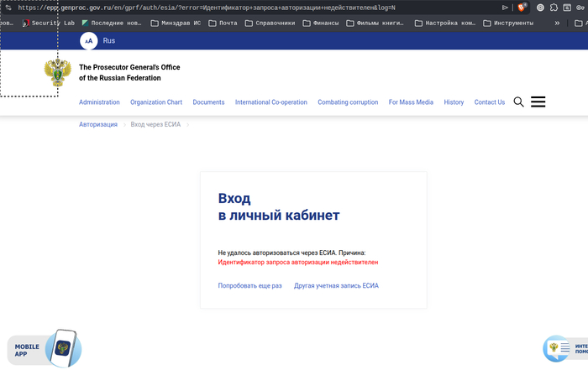Click the Авторизация breadcrumb link
The height and width of the screenshot is (375, 588).
tap(98, 125)
